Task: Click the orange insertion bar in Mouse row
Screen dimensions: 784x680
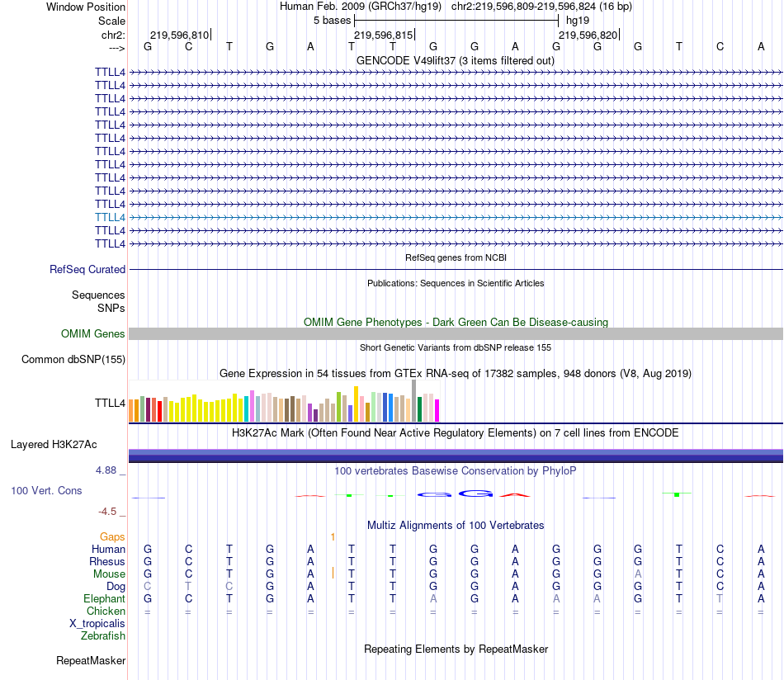Action: coord(333,573)
